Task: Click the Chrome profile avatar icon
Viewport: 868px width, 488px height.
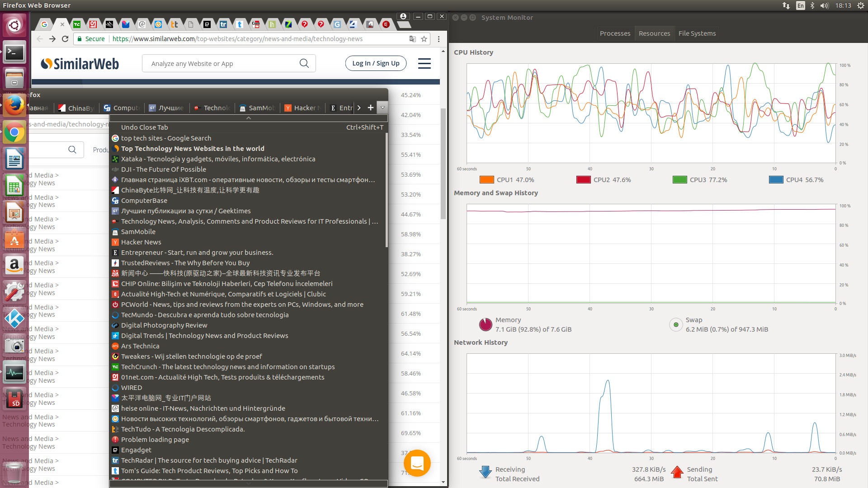Action: click(403, 16)
